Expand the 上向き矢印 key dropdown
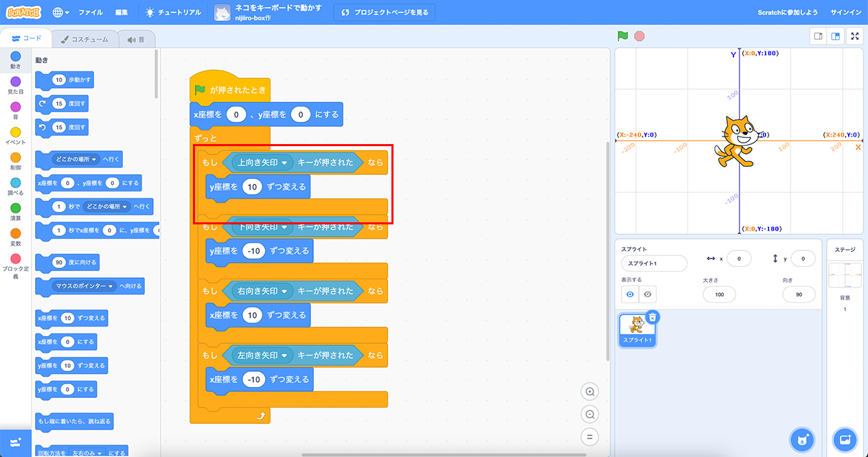868x457 pixels. tap(284, 163)
